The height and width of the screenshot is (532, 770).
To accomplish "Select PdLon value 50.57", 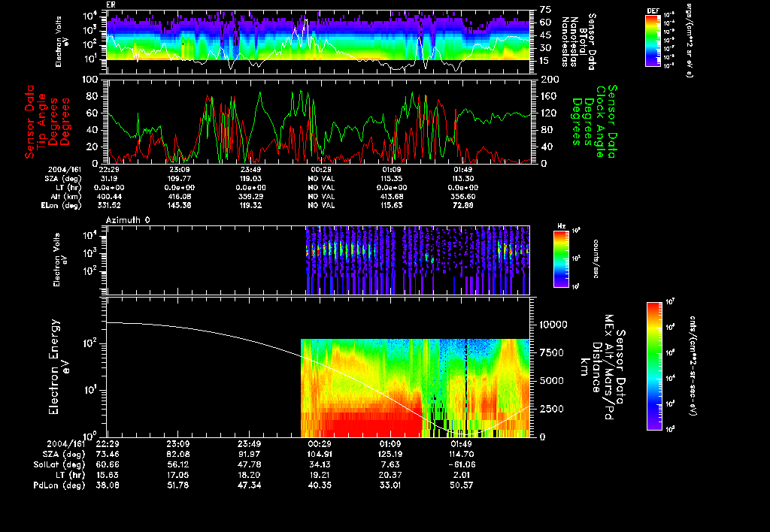I will click(462, 485).
